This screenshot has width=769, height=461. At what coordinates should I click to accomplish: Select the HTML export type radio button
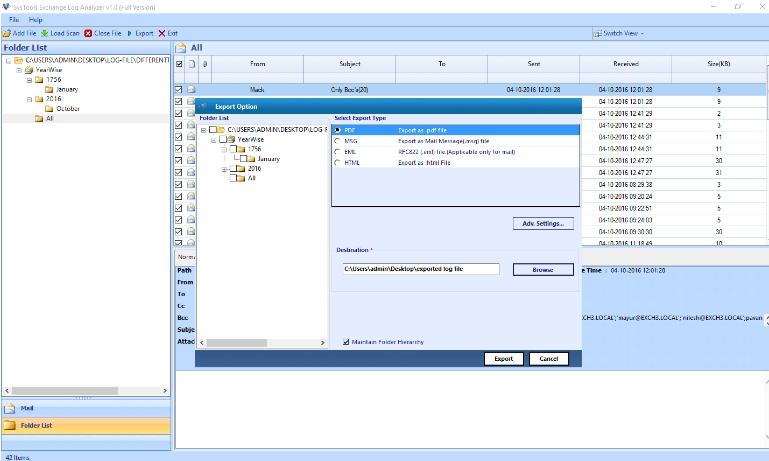(337, 163)
